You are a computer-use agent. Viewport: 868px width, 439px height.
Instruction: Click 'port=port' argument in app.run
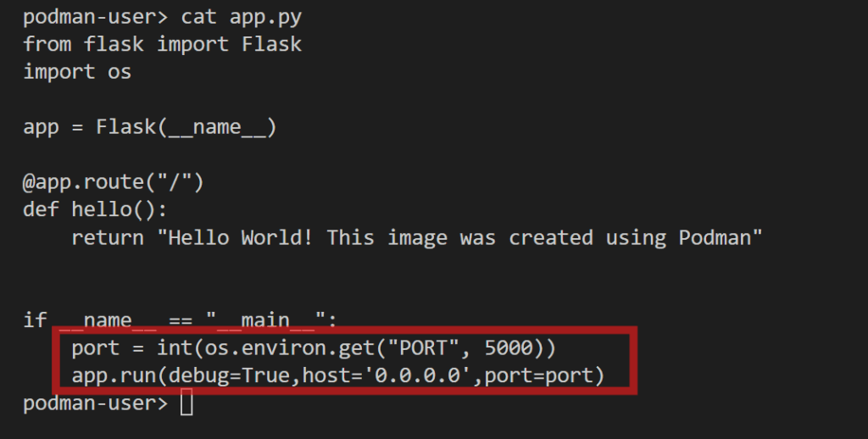(x=538, y=376)
